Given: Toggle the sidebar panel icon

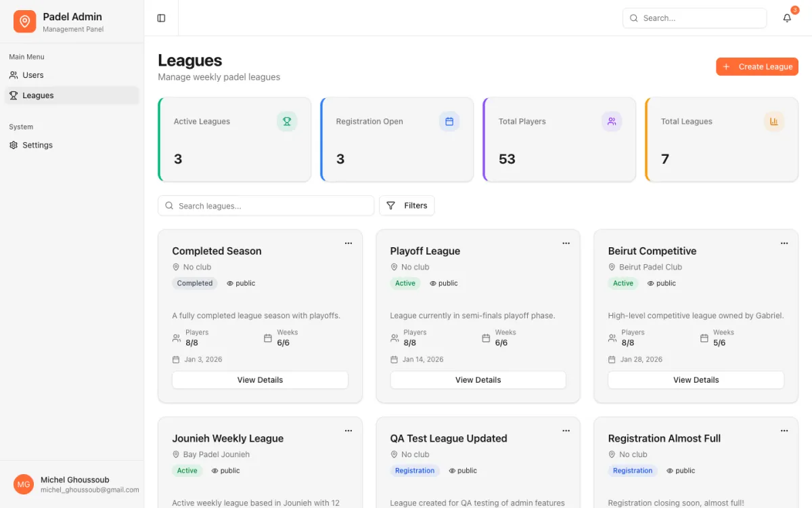Looking at the screenshot, I should pyautogui.click(x=161, y=18).
